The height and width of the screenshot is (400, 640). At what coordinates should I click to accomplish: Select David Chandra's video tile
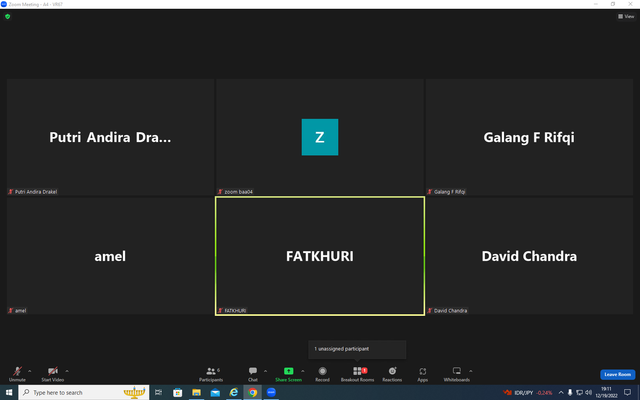coord(529,256)
